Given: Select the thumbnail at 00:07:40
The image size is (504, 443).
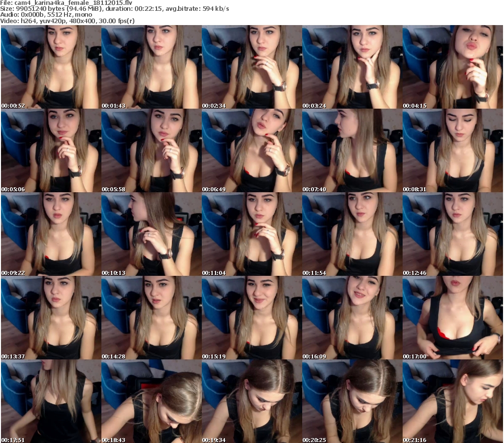Looking at the screenshot, I should click(x=352, y=150).
